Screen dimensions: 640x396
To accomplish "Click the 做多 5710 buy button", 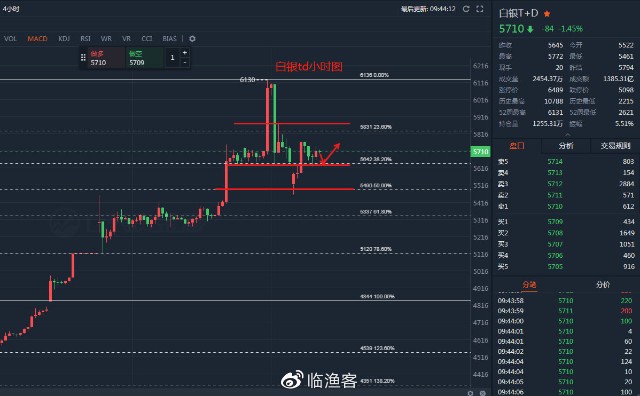I will tap(107, 58).
